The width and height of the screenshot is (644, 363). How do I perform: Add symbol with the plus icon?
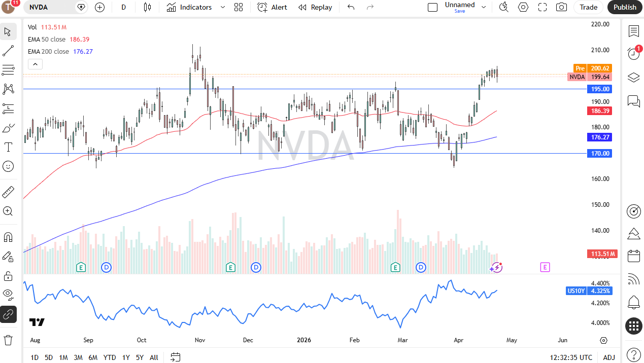pos(99,7)
